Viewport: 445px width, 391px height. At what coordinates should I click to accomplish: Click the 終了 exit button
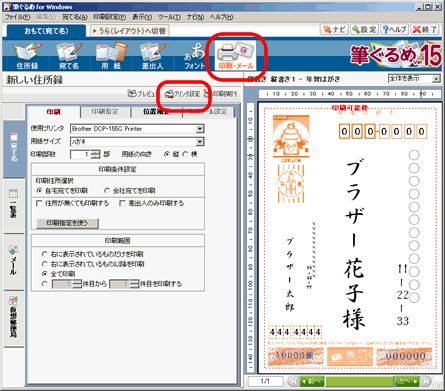[x=425, y=30]
